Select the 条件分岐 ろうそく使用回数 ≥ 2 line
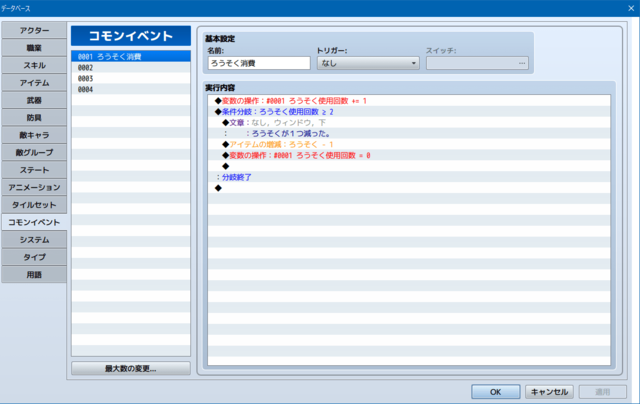The height and width of the screenshot is (404, 640). 409,112
